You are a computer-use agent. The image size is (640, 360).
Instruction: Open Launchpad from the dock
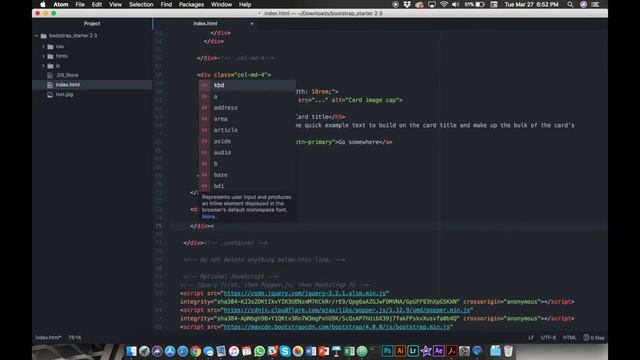pos(144,351)
